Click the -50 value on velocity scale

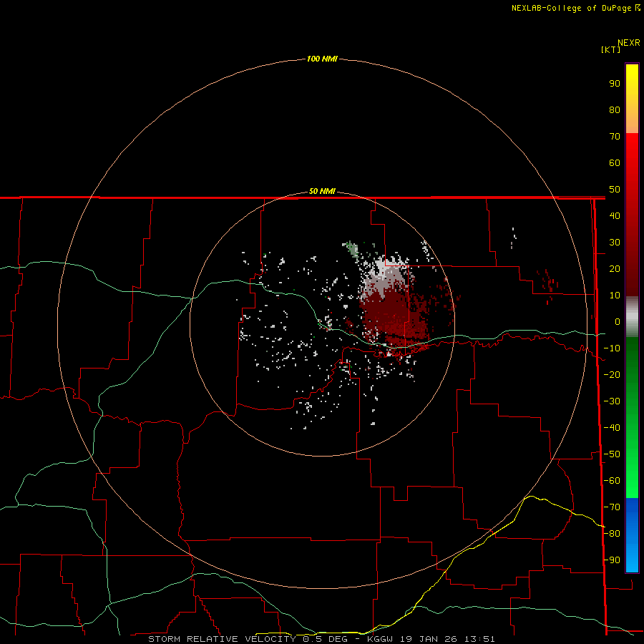(x=612, y=454)
